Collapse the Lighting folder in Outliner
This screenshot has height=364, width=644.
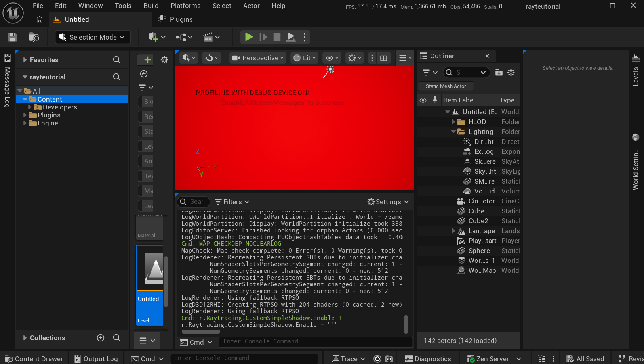coord(453,132)
